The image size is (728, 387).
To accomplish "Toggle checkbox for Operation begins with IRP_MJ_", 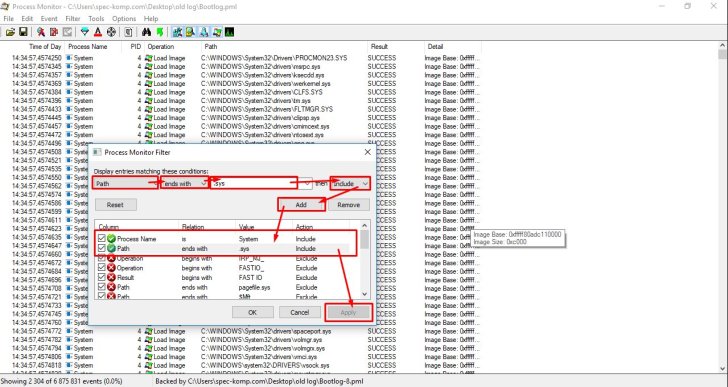I will coord(102,258).
